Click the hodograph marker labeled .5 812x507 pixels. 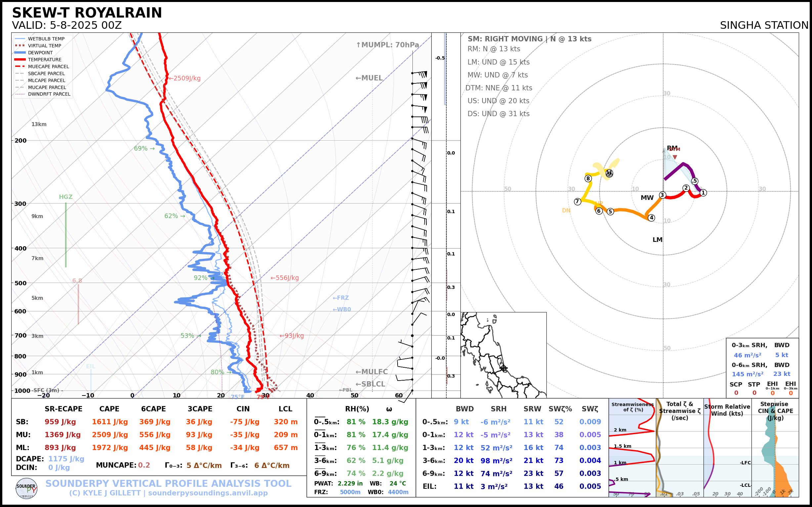694,181
